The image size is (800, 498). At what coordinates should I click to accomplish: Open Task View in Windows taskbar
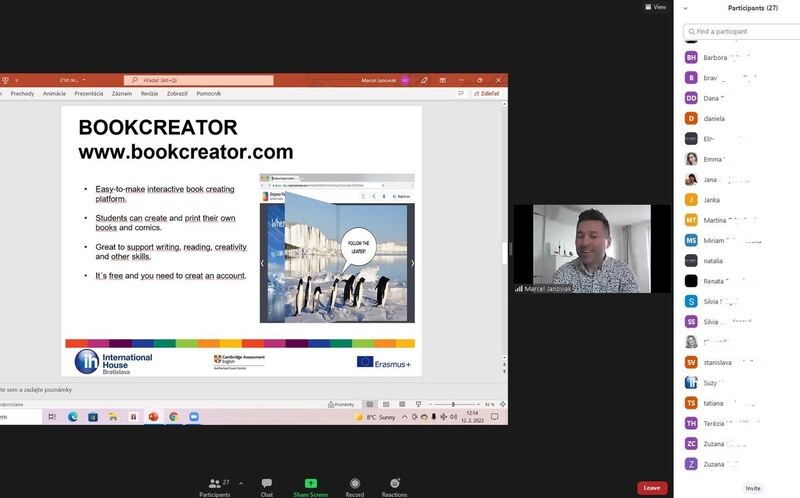point(52,417)
